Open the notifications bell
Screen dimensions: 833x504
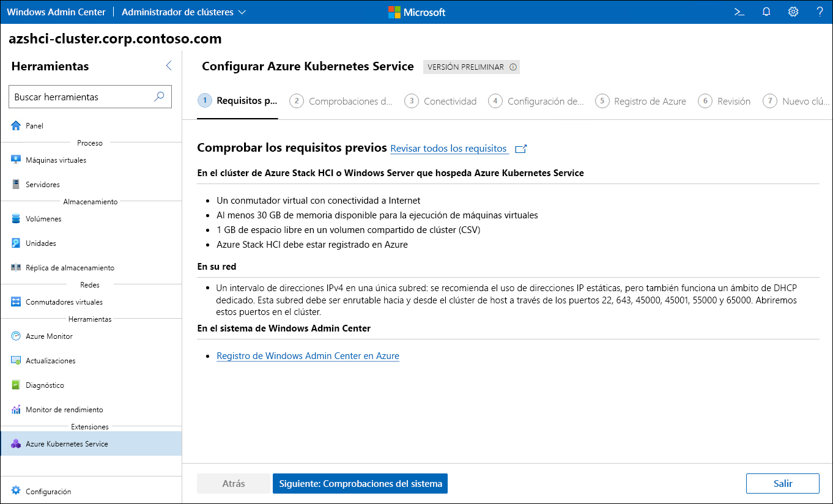[766, 12]
